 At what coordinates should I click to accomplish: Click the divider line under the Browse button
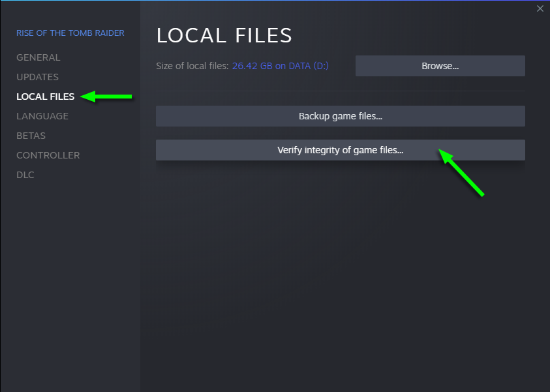pyautogui.click(x=340, y=91)
